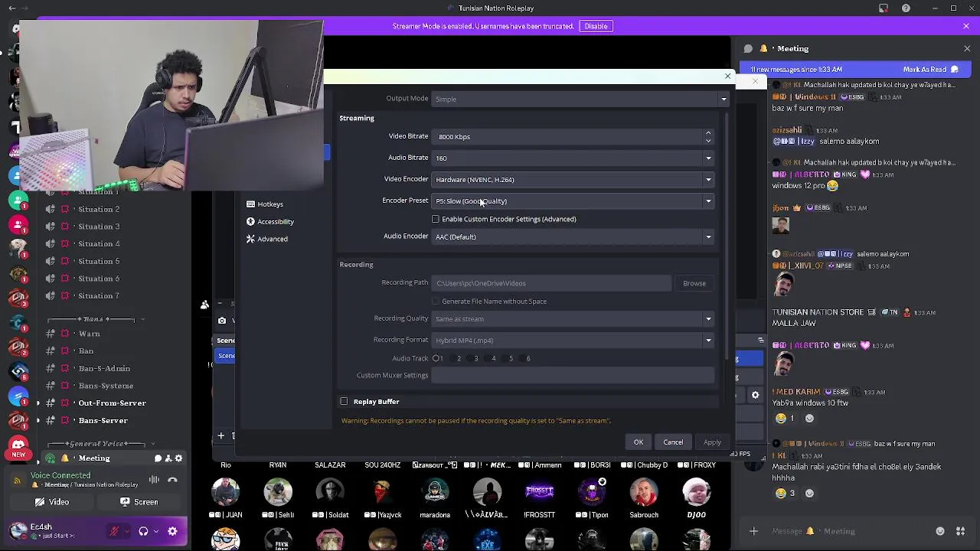The image size is (980, 551).
Task: Click joy reaction with count 3
Action: (785, 494)
